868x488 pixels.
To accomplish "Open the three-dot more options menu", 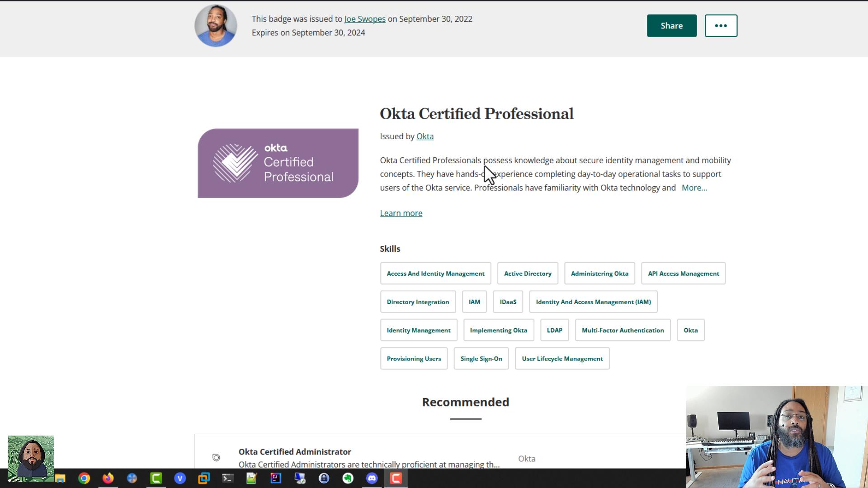I will pyautogui.click(x=721, y=26).
